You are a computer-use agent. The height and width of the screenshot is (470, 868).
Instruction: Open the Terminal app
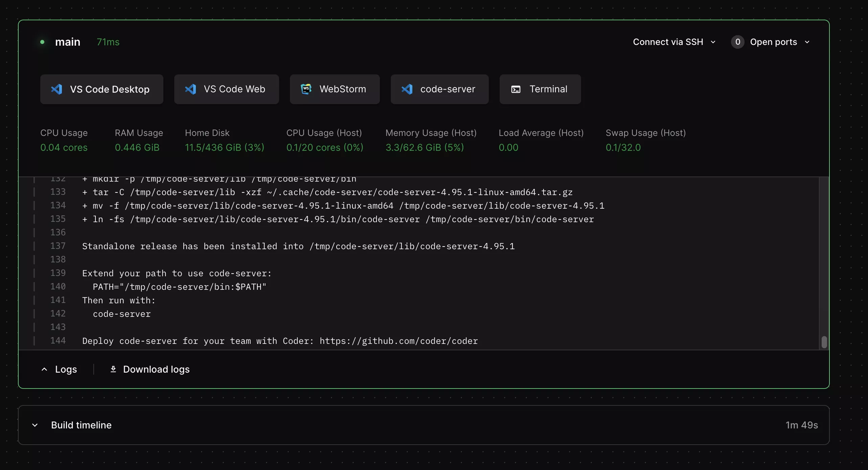click(540, 89)
